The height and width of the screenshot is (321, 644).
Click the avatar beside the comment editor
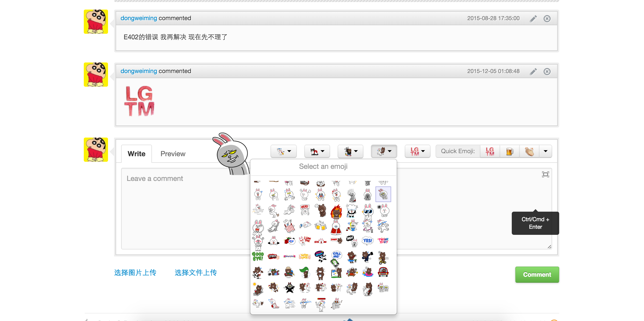96,150
